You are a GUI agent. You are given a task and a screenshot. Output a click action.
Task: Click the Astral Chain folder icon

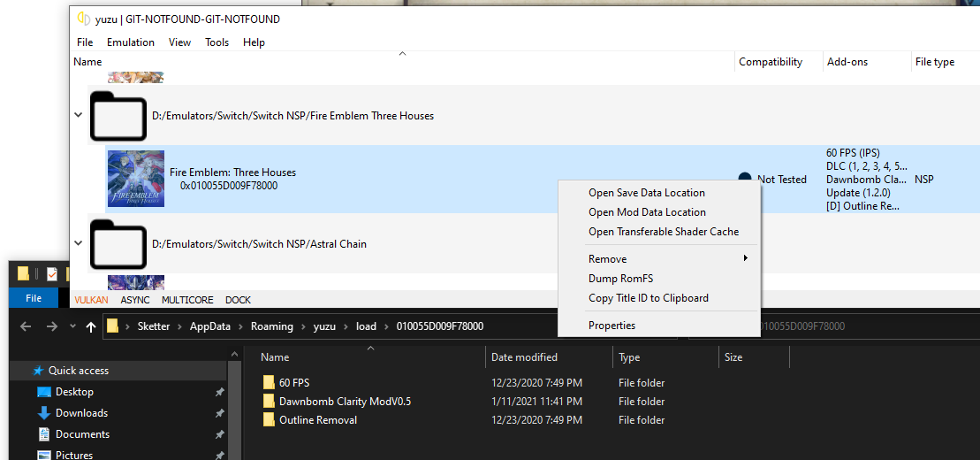(118, 243)
